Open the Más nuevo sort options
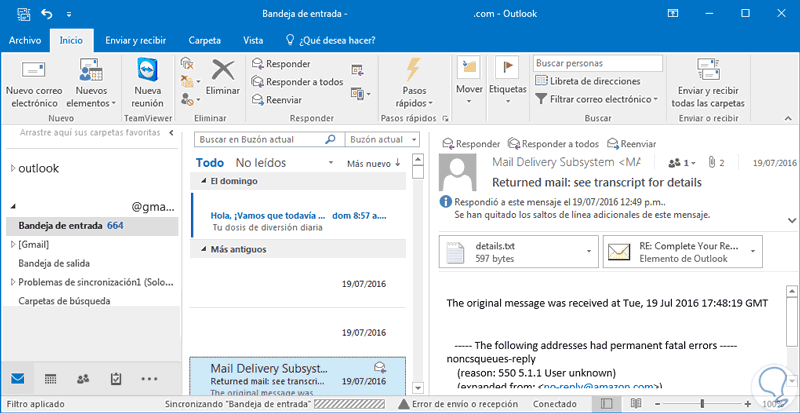800x413 pixels. [x=373, y=163]
